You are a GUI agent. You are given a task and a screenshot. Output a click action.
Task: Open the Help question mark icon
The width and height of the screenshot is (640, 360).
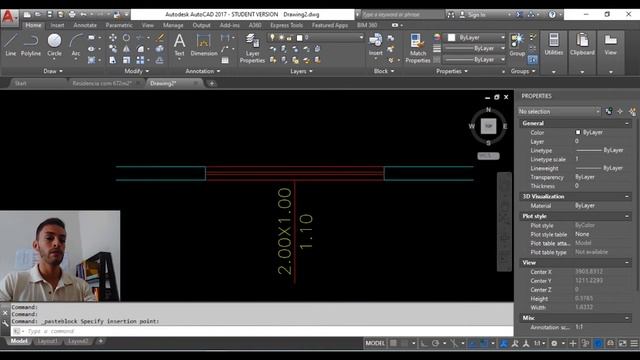click(x=552, y=14)
